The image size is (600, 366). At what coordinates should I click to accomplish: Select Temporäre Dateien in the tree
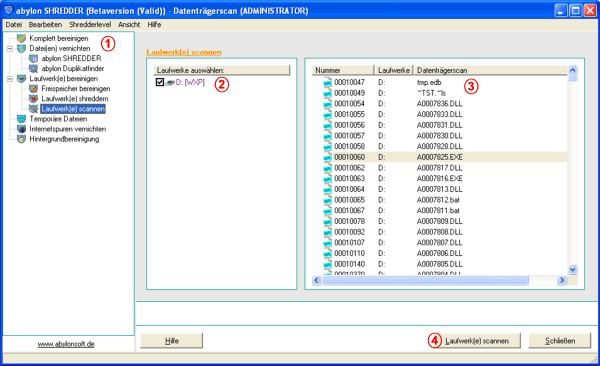pos(58,119)
